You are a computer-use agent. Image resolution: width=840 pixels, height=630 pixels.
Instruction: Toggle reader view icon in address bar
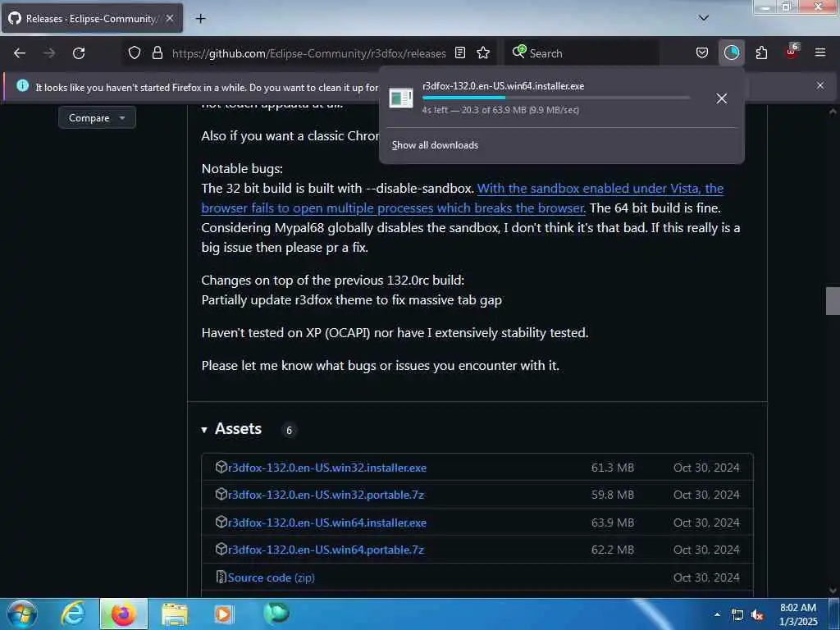pos(459,53)
